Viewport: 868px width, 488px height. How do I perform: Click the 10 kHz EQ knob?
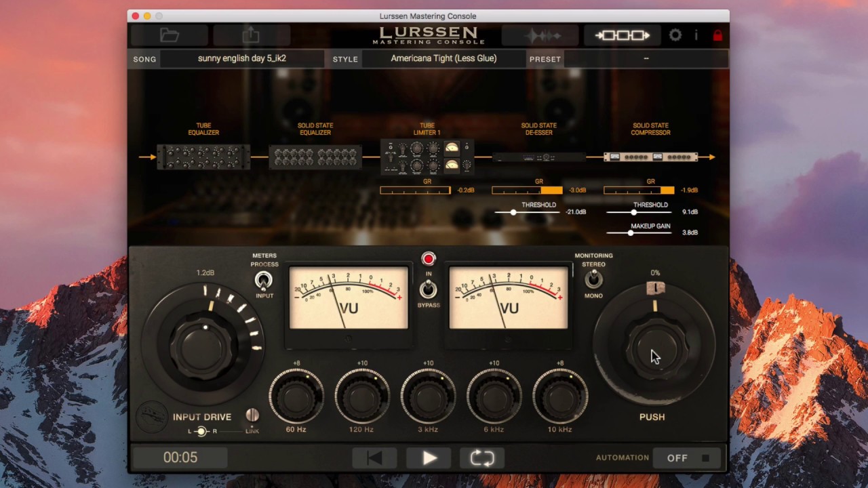560,397
